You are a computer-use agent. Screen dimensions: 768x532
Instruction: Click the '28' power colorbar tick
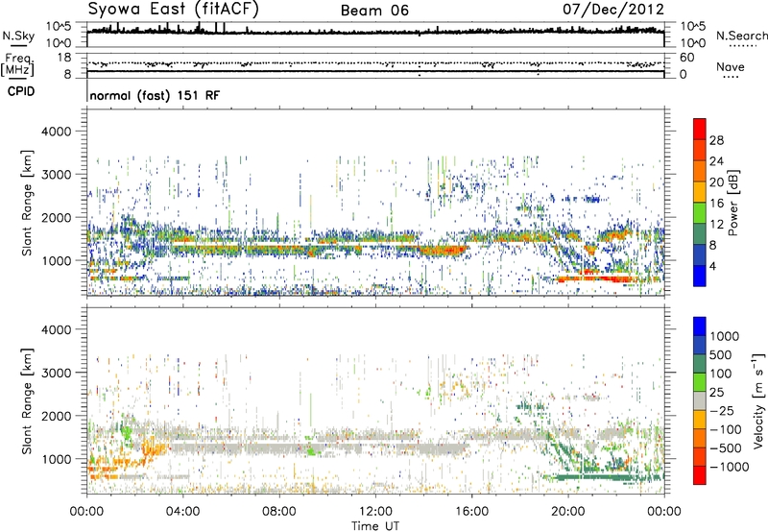[x=716, y=140]
